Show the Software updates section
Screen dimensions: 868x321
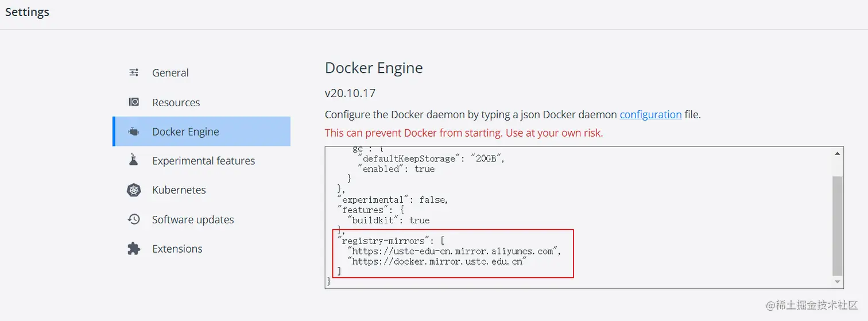point(193,219)
